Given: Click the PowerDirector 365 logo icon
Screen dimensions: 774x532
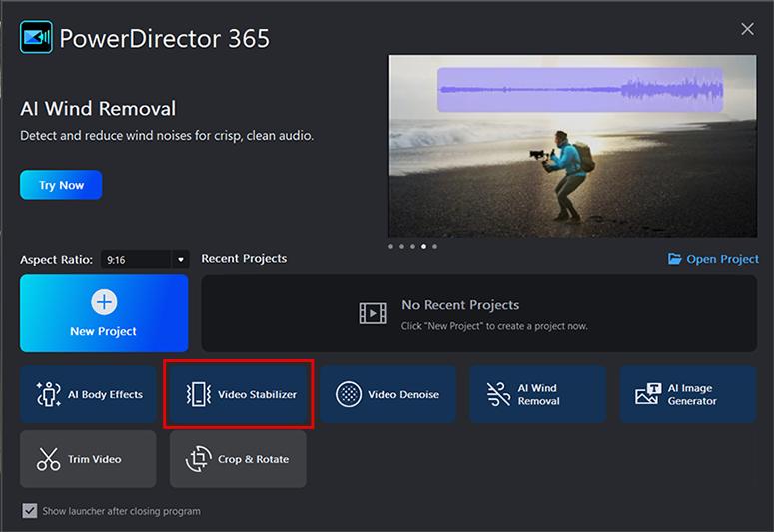Looking at the screenshot, I should pyautogui.click(x=37, y=38).
